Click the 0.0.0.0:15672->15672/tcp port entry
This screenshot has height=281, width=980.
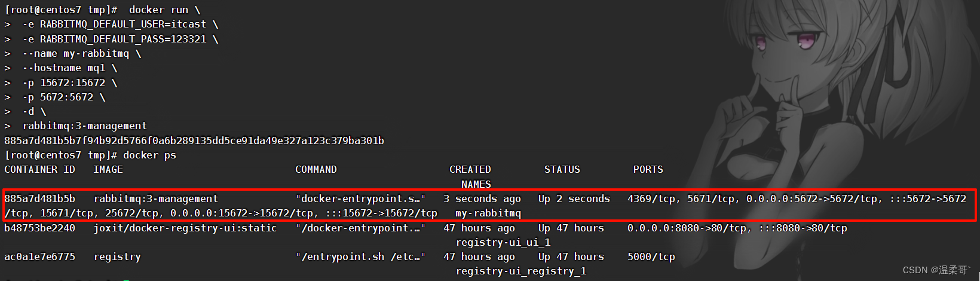[241, 213]
